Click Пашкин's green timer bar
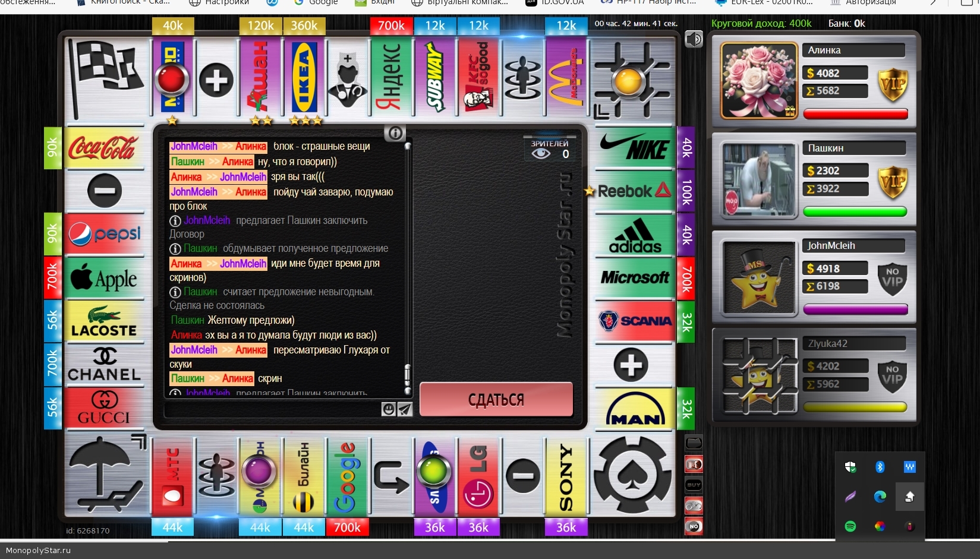This screenshot has width=980, height=559. 855,211
